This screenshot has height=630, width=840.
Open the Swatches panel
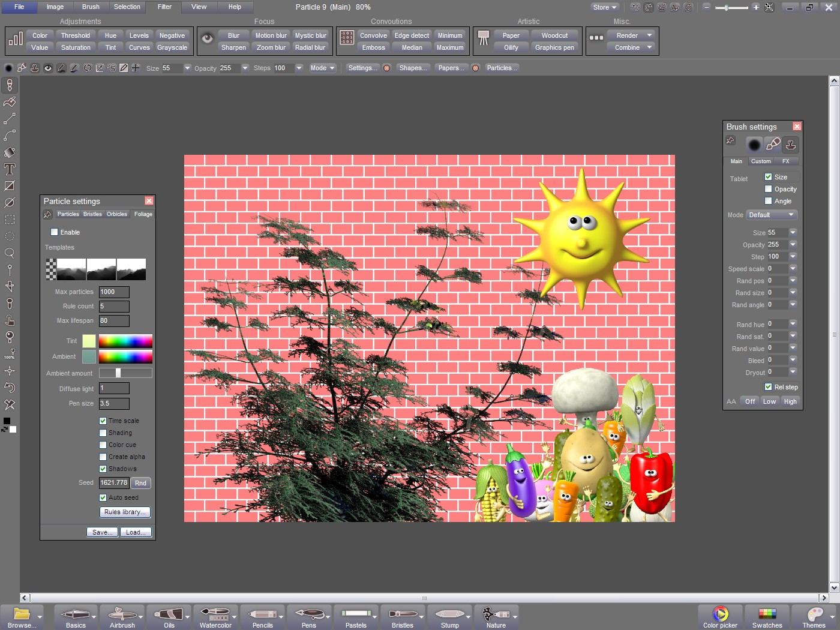tap(767, 617)
